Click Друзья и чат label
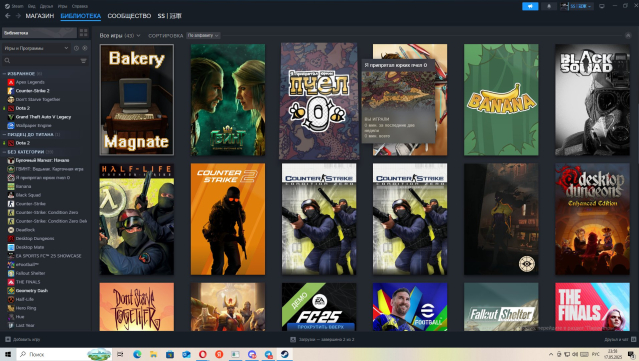 point(616,339)
